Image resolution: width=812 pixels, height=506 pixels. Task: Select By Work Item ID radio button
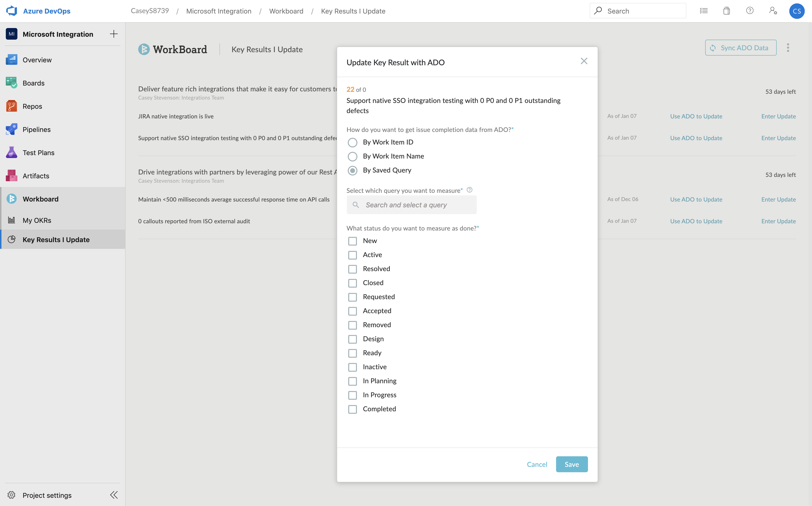pos(352,142)
